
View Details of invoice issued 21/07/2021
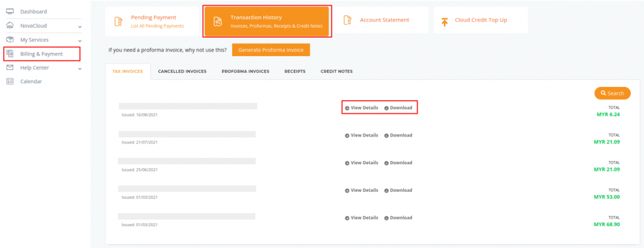pos(362,135)
